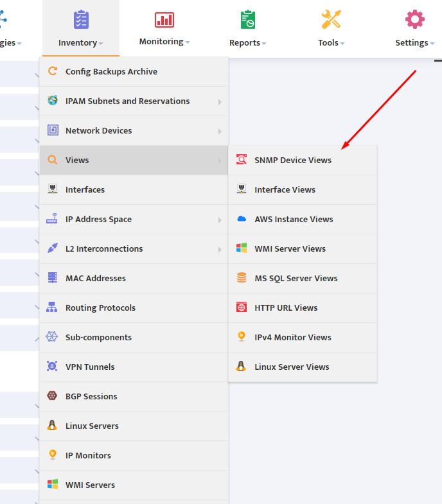
Task: Open Config Backups Archive
Action: pos(134,72)
